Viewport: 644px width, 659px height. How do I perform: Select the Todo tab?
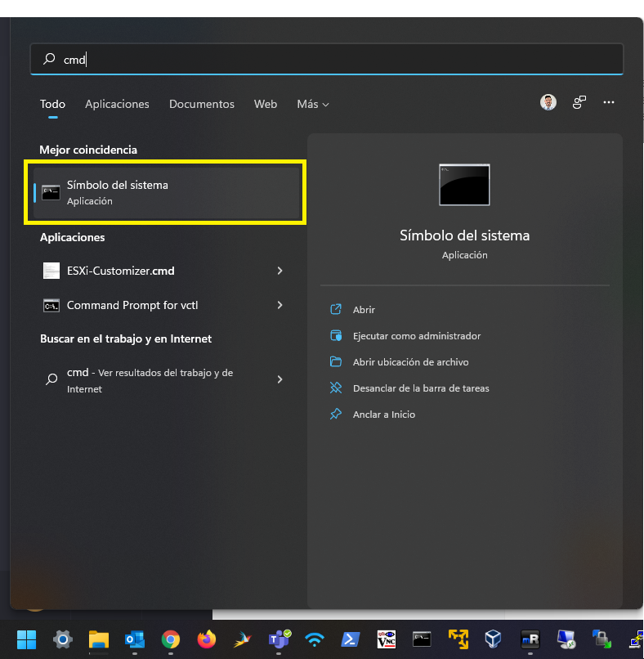[52, 104]
